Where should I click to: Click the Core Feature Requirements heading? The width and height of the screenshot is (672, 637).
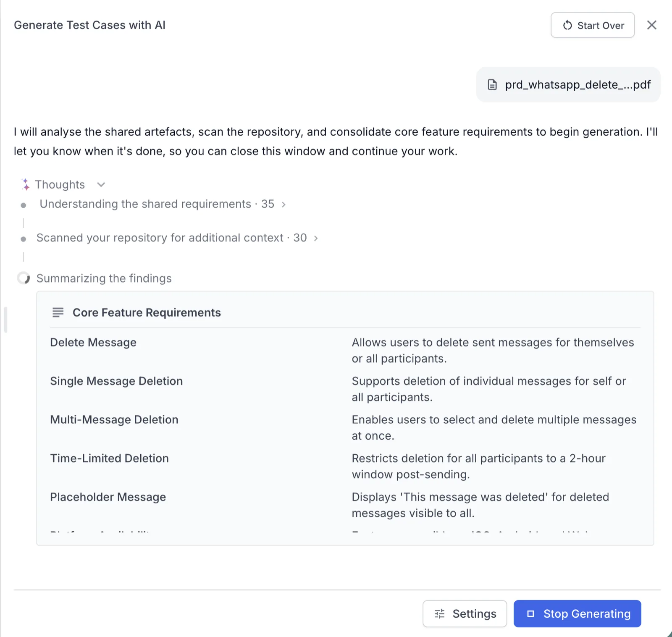pyautogui.click(x=147, y=312)
